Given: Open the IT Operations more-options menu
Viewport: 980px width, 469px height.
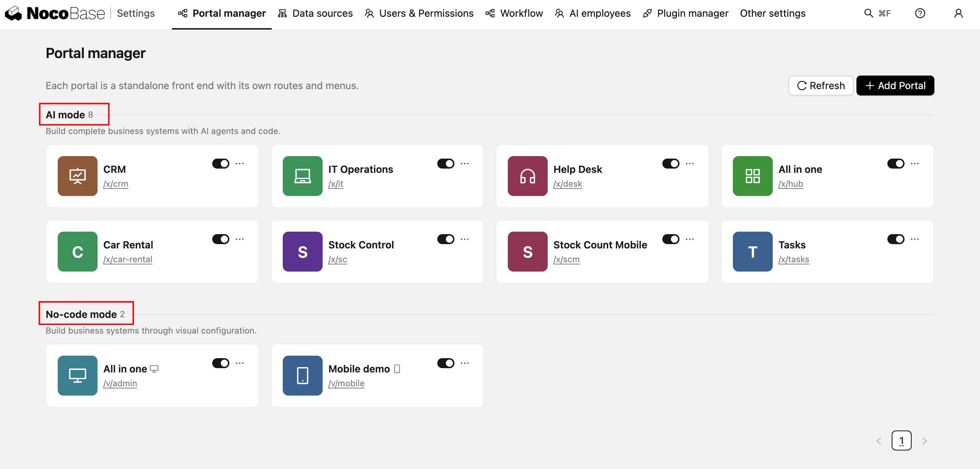Looking at the screenshot, I should (x=464, y=164).
